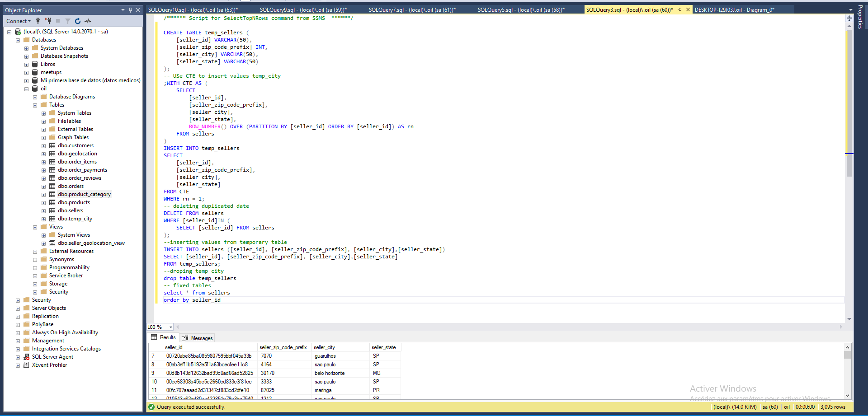Click the Stop icon in Object Explorer toolbar
The height and width of the screenshot is (416, 868).
pyautogui.click(x=58, y=21)
